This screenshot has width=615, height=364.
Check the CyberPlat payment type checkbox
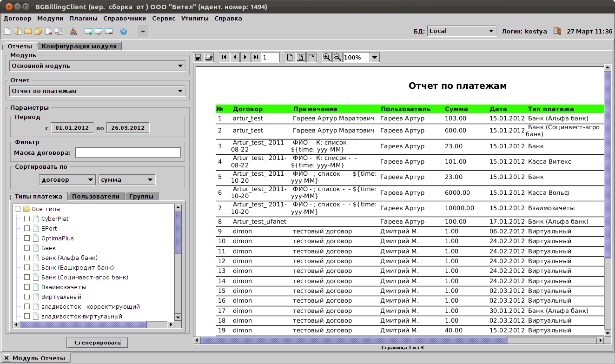[27, 218]
